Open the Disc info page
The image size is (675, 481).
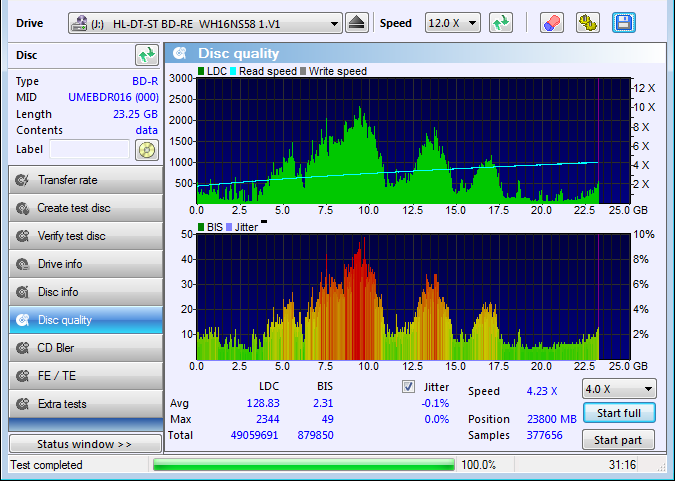click(x=86, y=292)
